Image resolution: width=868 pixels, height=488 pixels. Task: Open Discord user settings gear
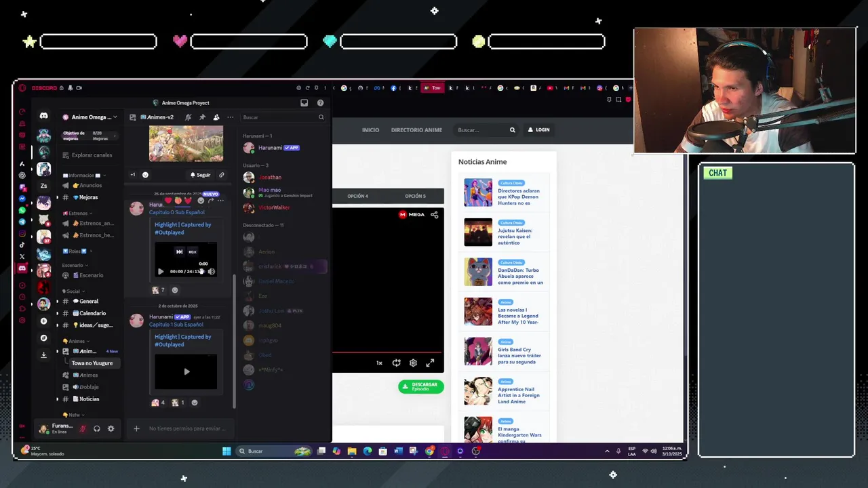[111, 428]
